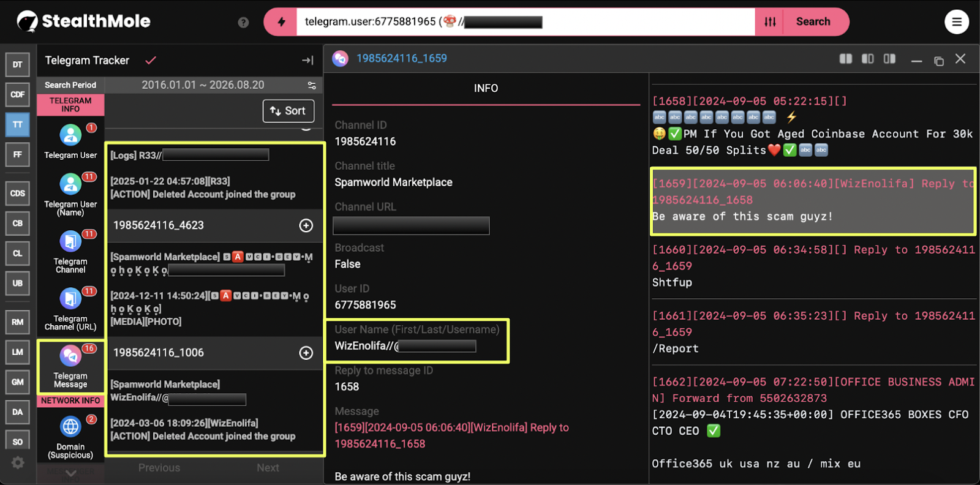
Task: Click message 1661 reading /Report
Action: pyautogui.click(x=813, y=333)
